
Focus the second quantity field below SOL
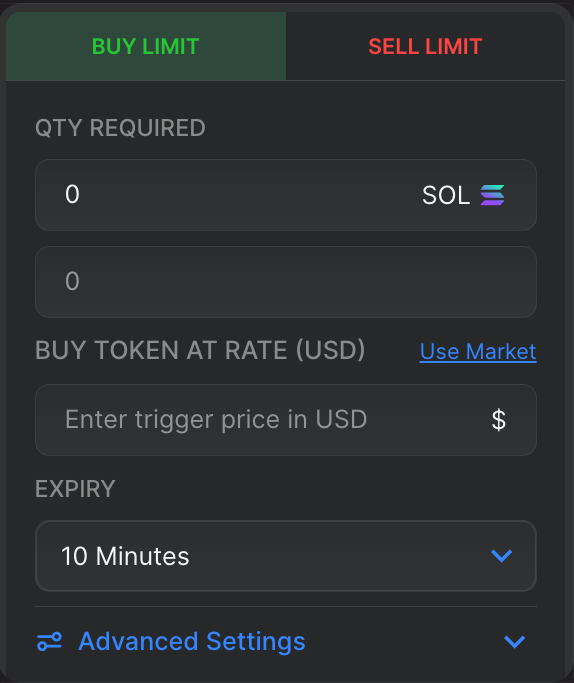[x=286, y=282]
